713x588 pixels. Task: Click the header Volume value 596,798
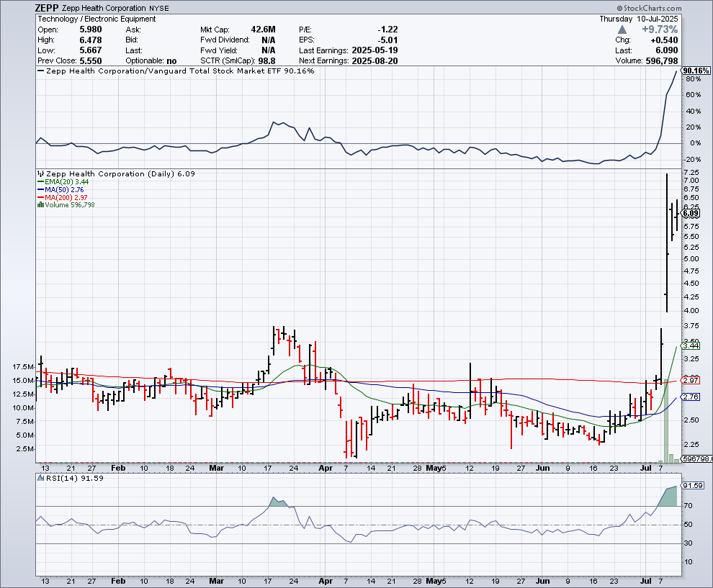[662, 61]
